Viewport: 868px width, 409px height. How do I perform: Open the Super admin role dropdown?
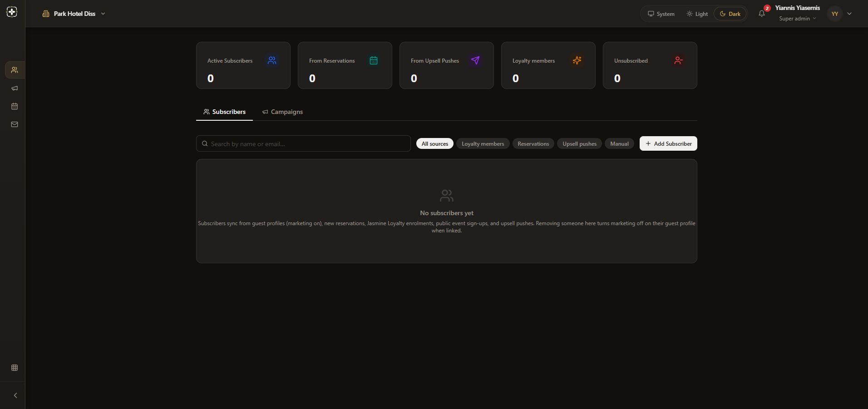click(x=798, y=19)
